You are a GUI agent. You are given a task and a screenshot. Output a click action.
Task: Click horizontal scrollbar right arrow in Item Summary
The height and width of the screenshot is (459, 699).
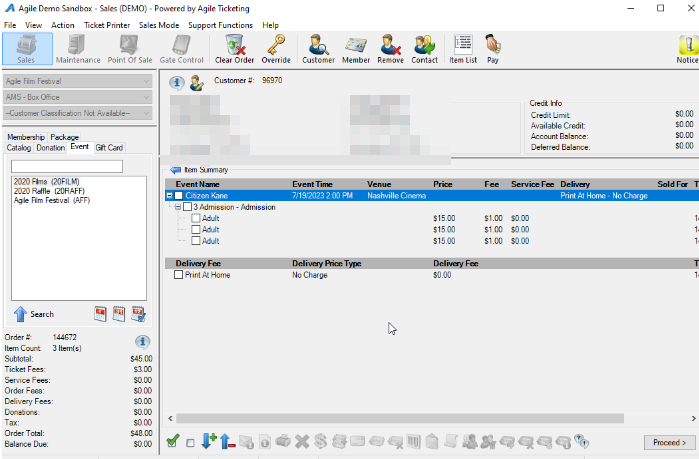694,418
